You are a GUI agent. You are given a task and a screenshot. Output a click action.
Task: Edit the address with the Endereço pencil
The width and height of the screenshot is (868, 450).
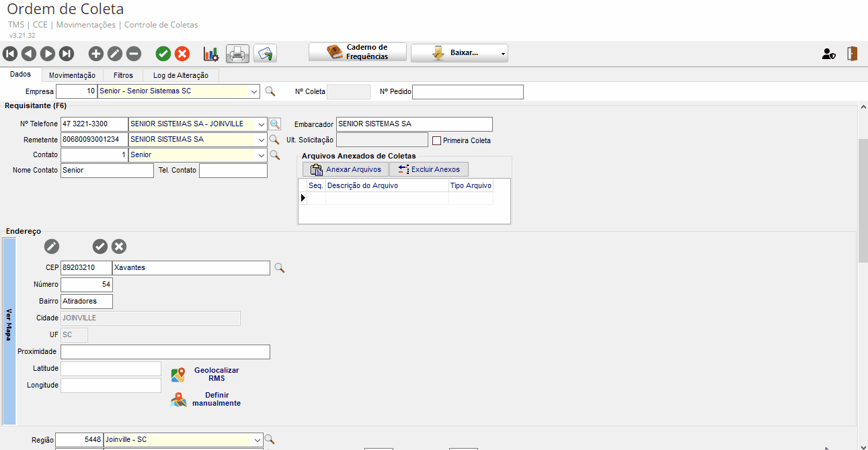52,246
